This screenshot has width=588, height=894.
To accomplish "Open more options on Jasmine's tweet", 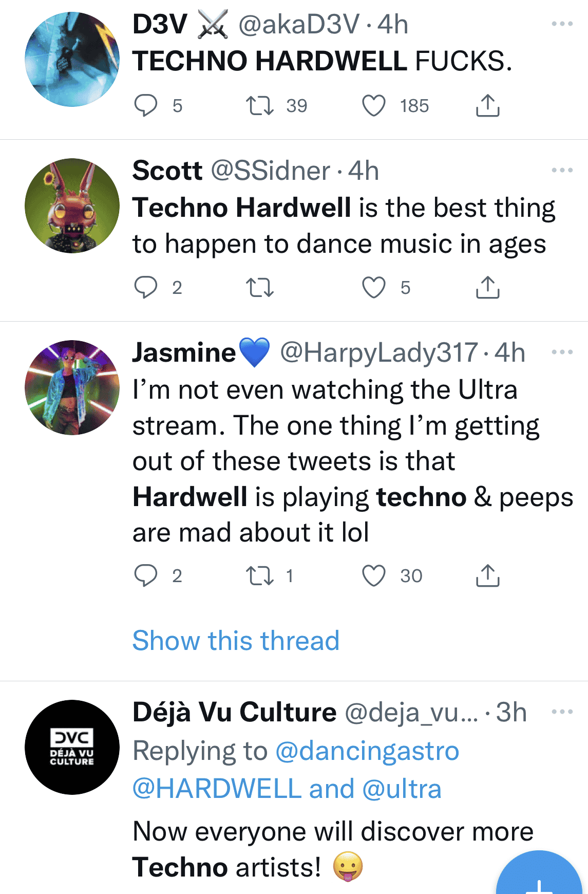I will pyautogui.click(x=562, y=352).
